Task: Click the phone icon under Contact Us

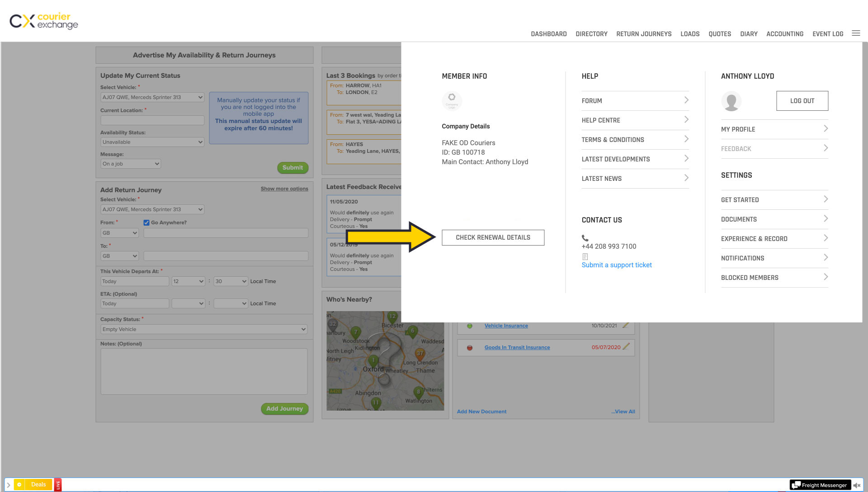Action: 585,238
